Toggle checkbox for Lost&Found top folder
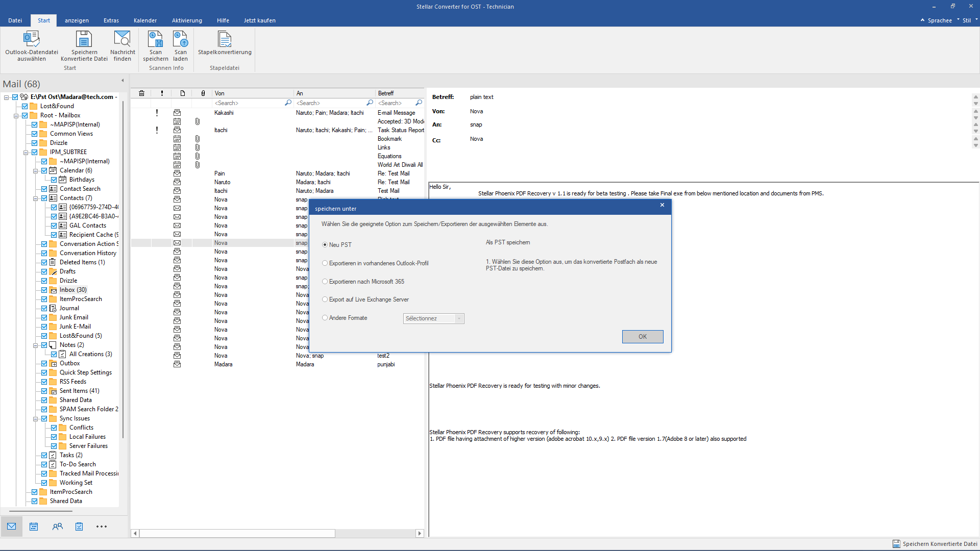The image size is (980, 551). (x=24, y=106)
